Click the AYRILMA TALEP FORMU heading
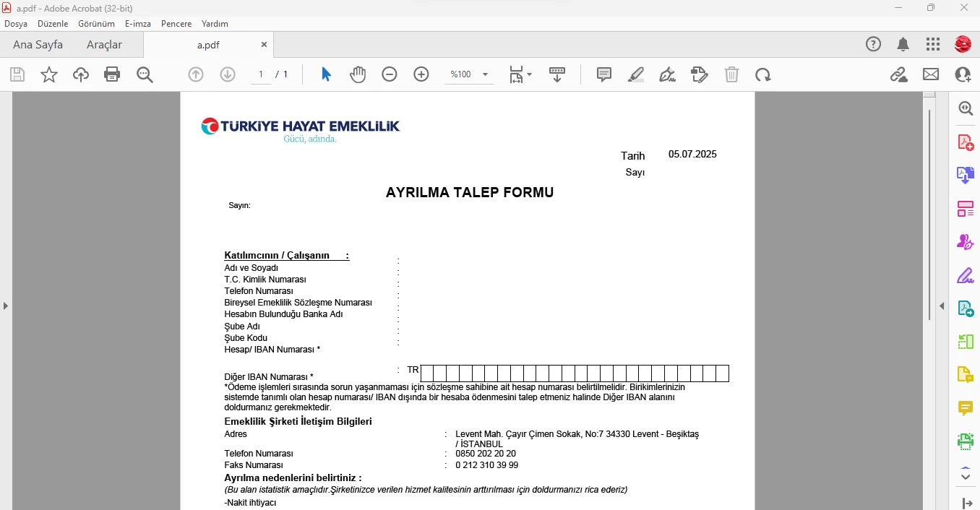Screen dimensions: 980x510 (470, 193)
